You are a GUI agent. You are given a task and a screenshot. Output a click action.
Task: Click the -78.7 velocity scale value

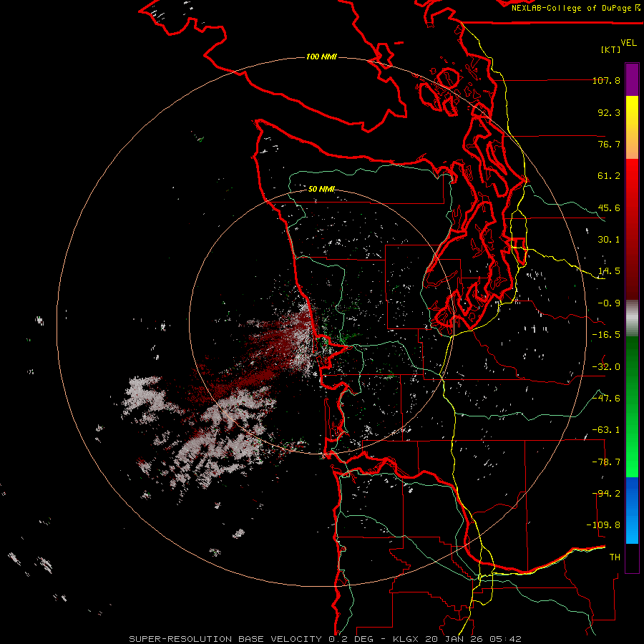tap(606, 462)
